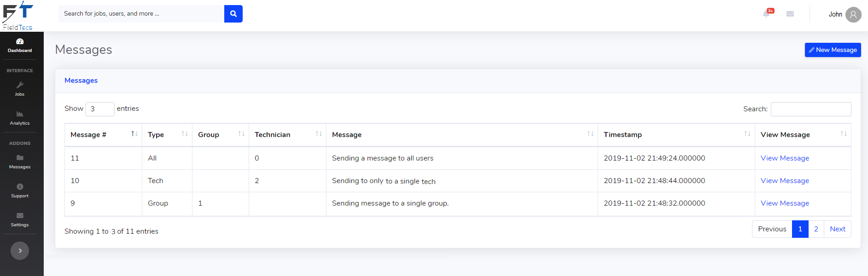Open Analytics chart icon in sidebar
The height and width of the screenshot is (276, 868).
tap(20, 114)
